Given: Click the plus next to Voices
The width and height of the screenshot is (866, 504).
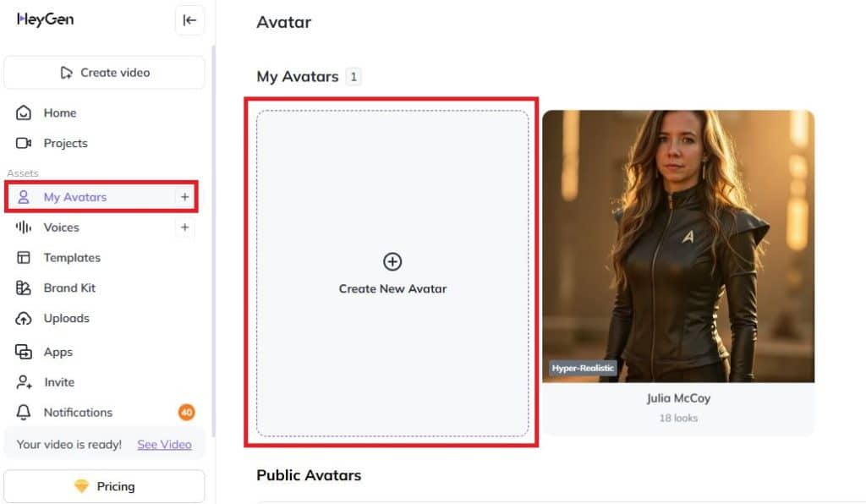Looking at the screenshot, I should click(x=184, y=227).
